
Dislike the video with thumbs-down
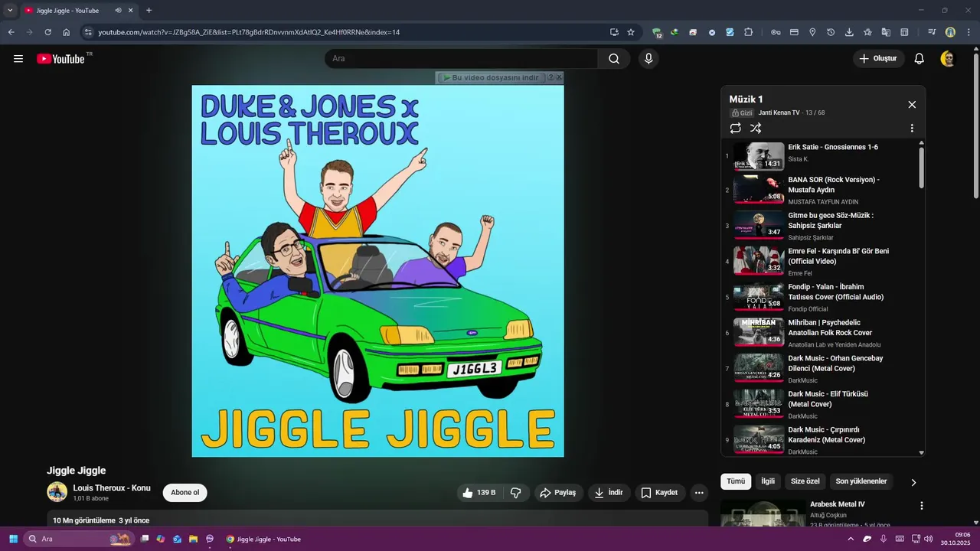point(516,493)
